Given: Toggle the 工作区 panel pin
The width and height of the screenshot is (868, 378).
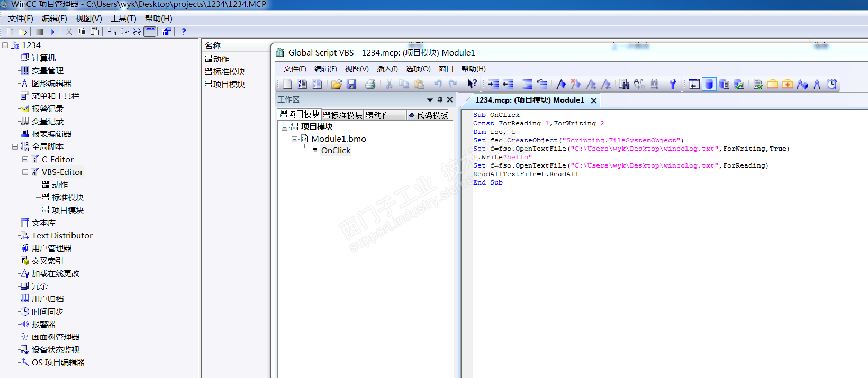Looking at the screenshot, I should [x=440, y=100].
